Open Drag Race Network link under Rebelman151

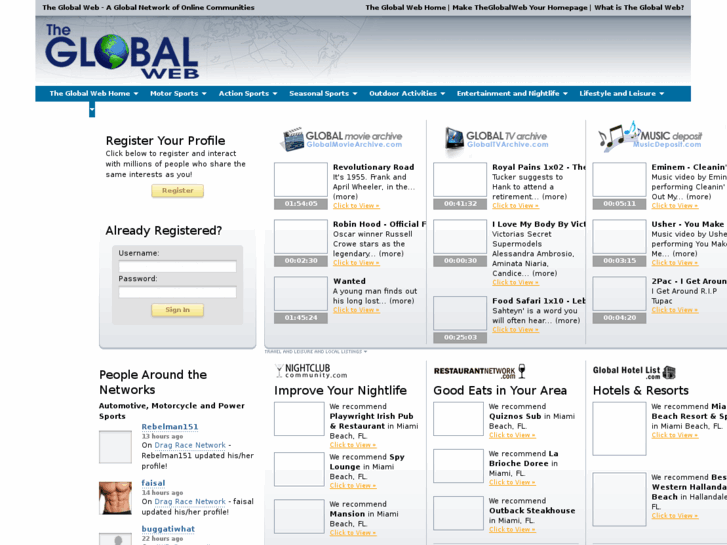[x=190, y=445]
